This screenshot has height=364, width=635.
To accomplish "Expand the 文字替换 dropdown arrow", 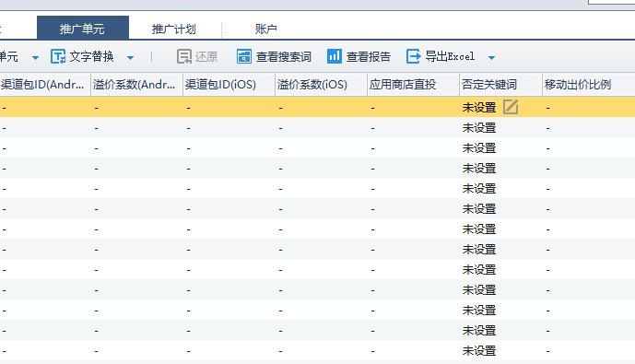I will [130, 58].
